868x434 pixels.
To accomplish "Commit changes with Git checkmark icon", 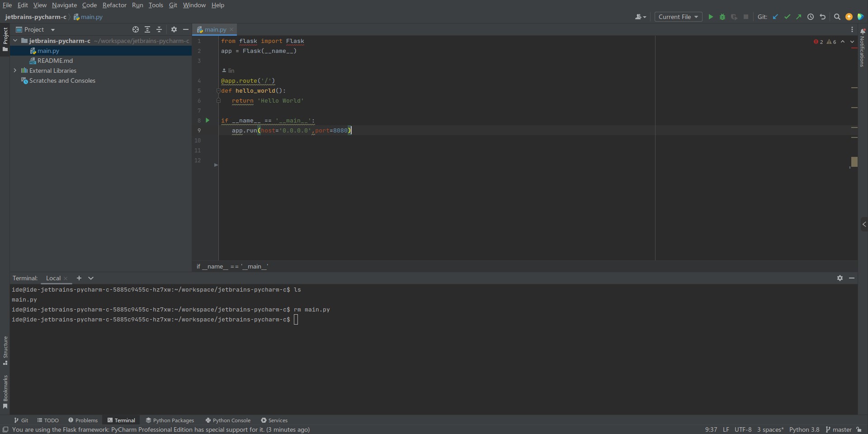I will (x=787, y=17).
